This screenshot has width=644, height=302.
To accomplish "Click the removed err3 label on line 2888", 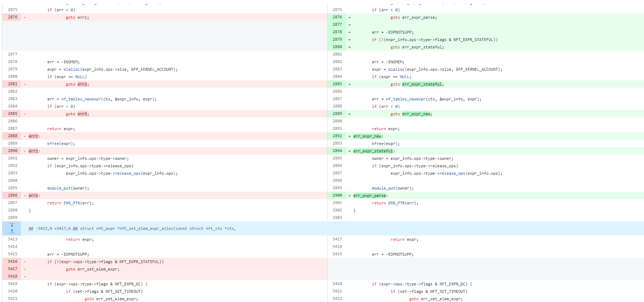I will pos(33,136).
